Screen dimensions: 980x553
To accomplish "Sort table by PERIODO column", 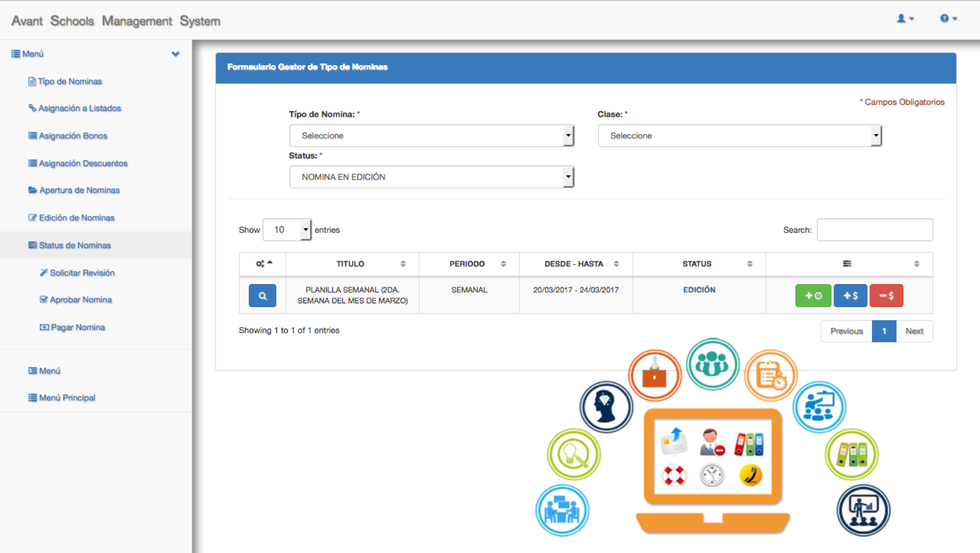I will click(x=467, y=264).
